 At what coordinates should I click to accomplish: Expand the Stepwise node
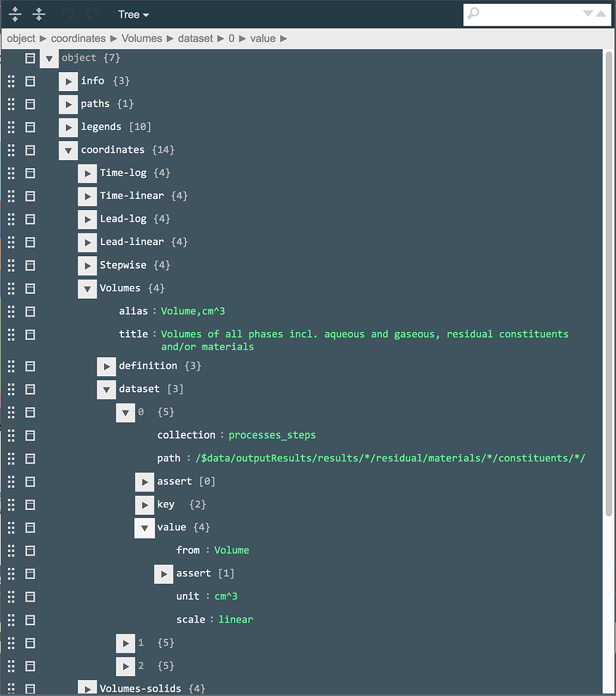click(87, 265)
